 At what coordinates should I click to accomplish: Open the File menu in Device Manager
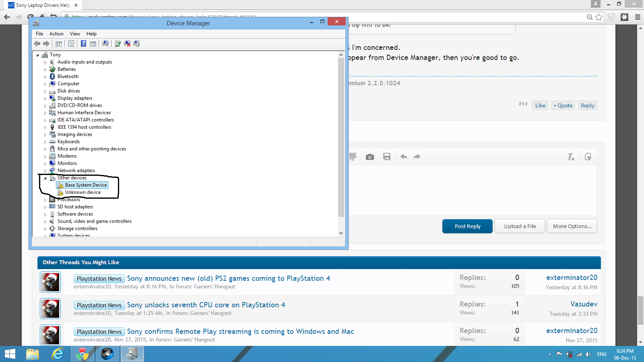(x=39, y=34)
